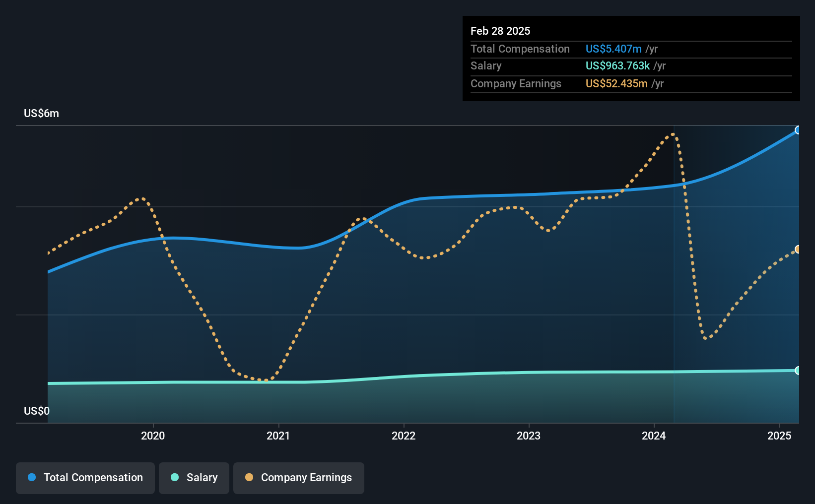This screenshot has height=504, width=815.
Task: Click the US$0 y-axis label
Action: click(x=37, y=411)
